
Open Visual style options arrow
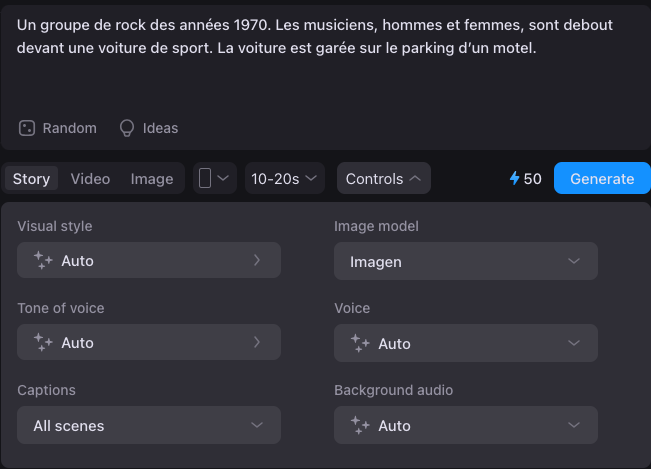pyautogui.click(x=257, y=260)
